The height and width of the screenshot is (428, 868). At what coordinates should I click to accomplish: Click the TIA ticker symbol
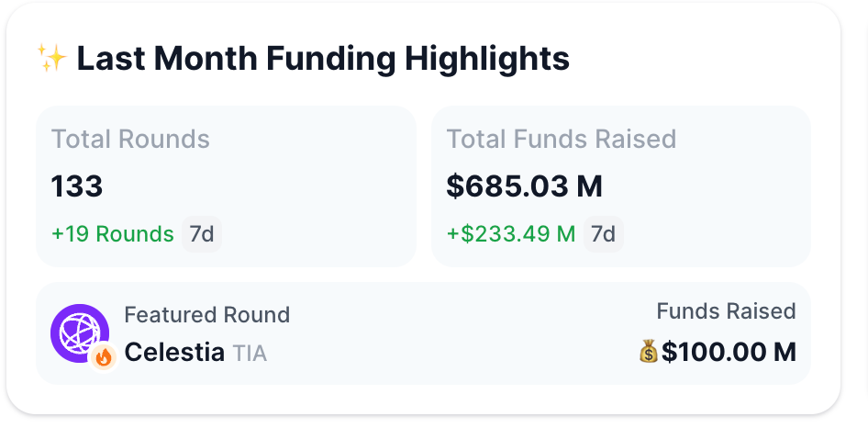(x=250, y=354)
